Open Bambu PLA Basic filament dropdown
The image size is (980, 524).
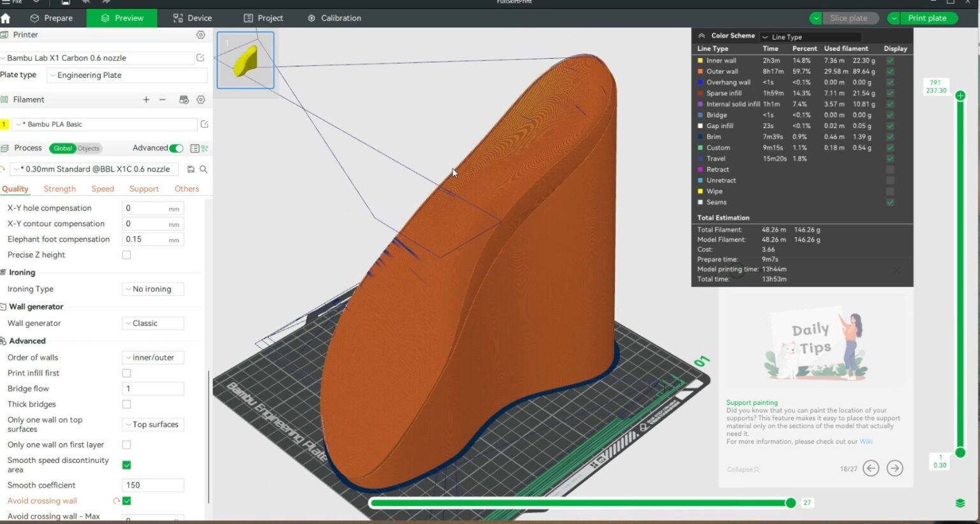pyautogui.click(x=105, y=124)
